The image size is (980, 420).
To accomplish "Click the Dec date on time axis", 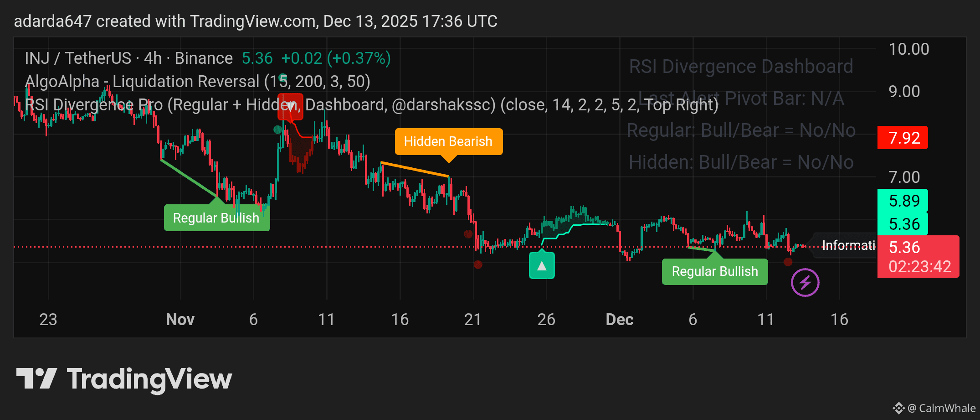I will tap(620, 320).
